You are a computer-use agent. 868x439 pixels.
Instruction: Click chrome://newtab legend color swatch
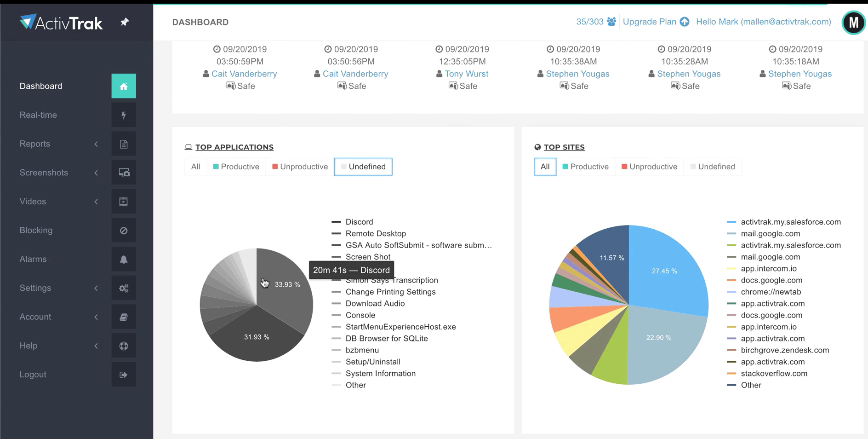pos(731,292)
